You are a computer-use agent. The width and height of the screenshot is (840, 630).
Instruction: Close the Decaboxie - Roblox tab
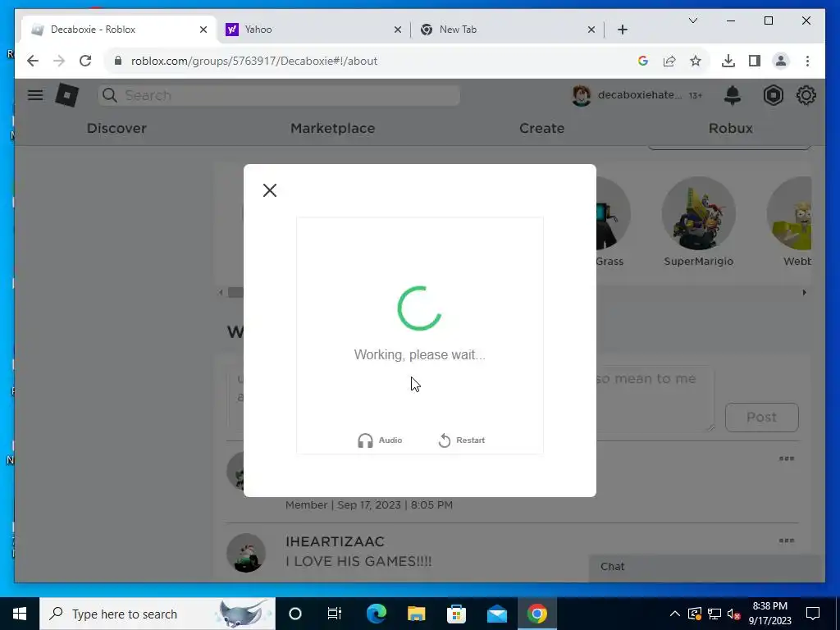click(203, 30)
